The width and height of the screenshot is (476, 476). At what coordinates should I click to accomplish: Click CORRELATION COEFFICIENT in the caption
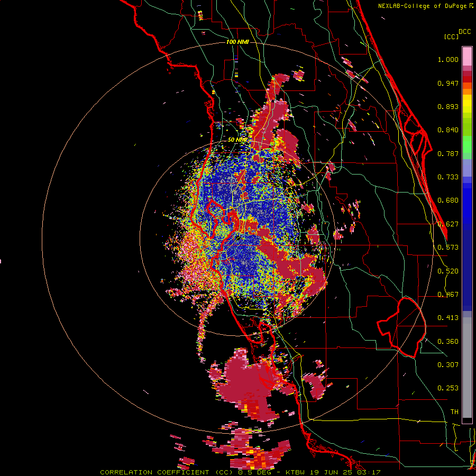[x=154, y=472]
